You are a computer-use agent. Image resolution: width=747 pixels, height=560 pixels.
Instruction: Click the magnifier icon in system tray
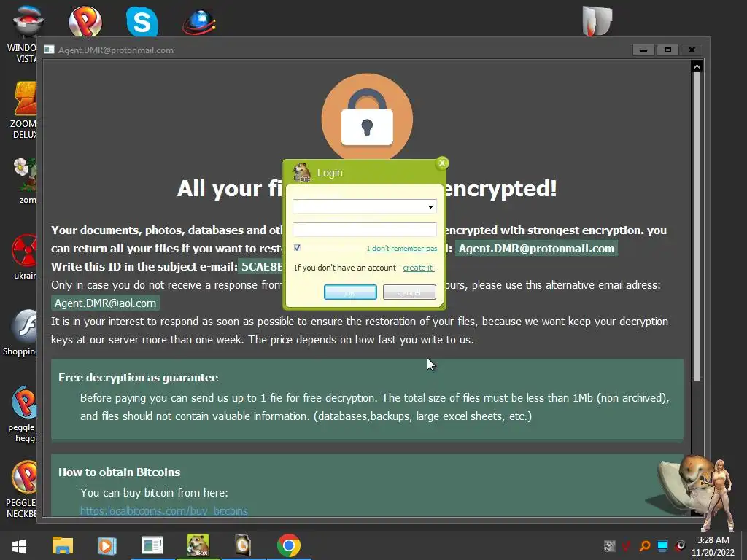click(x=645, y=546)
